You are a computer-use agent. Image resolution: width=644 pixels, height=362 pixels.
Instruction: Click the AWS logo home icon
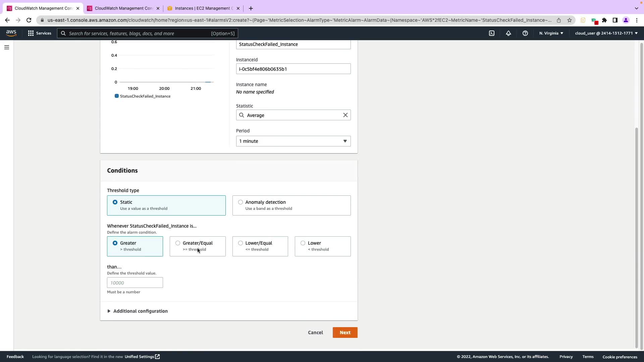(11, 33)
